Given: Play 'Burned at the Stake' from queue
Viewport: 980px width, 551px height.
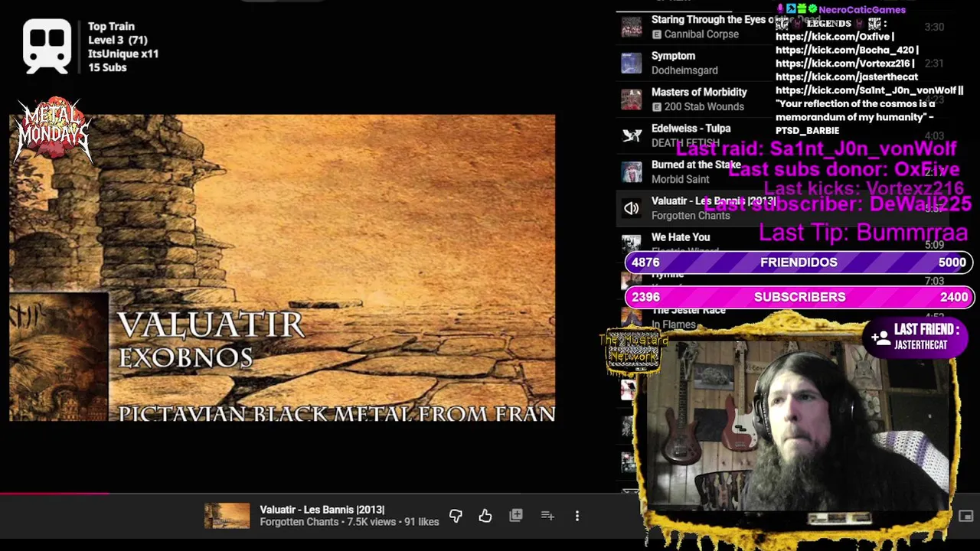Looking at the screenshot, I should click(696, 165).
